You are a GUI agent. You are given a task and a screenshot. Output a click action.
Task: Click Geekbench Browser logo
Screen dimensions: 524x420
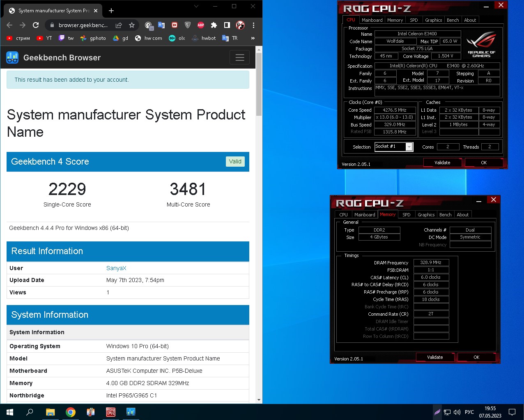tap(53, 57)
